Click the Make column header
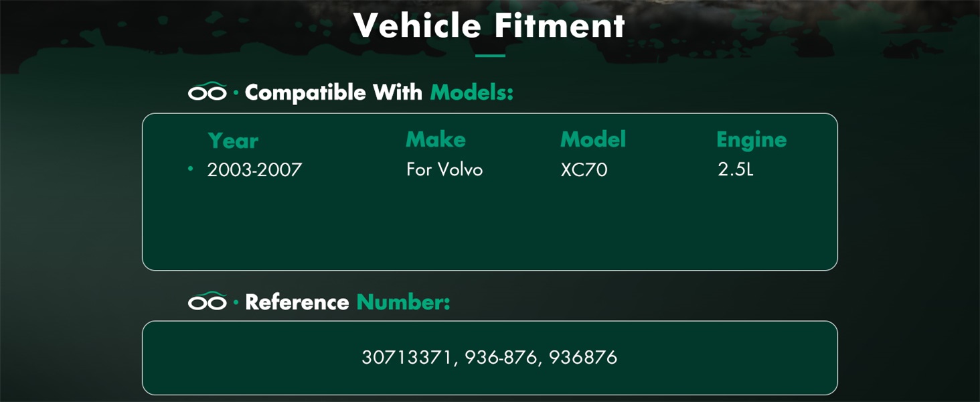980x402 pixels. tap(436, 139)
